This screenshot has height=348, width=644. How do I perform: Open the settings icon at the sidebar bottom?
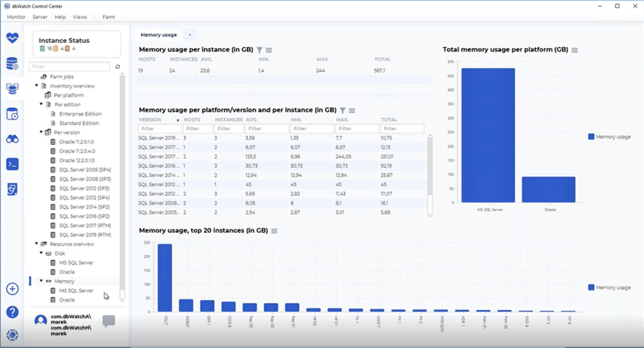coord(12,335)
